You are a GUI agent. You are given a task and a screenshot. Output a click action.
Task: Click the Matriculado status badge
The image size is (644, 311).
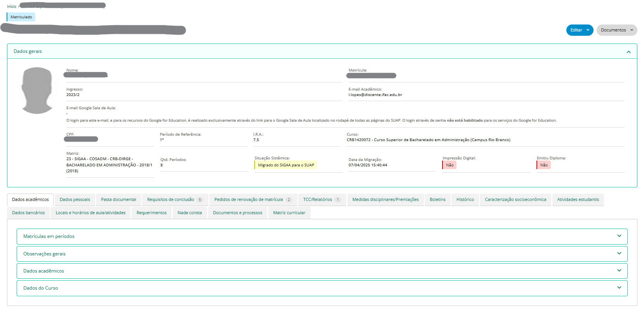(x=21, y=17)
